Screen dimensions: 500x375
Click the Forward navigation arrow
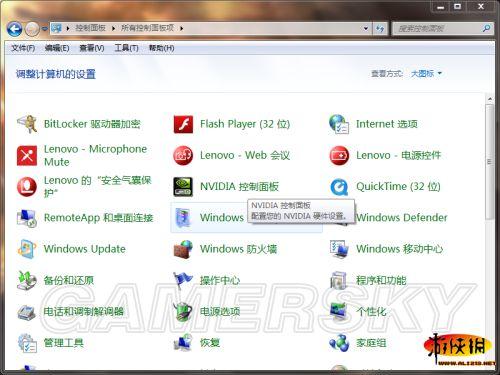[x=32, y=29]
